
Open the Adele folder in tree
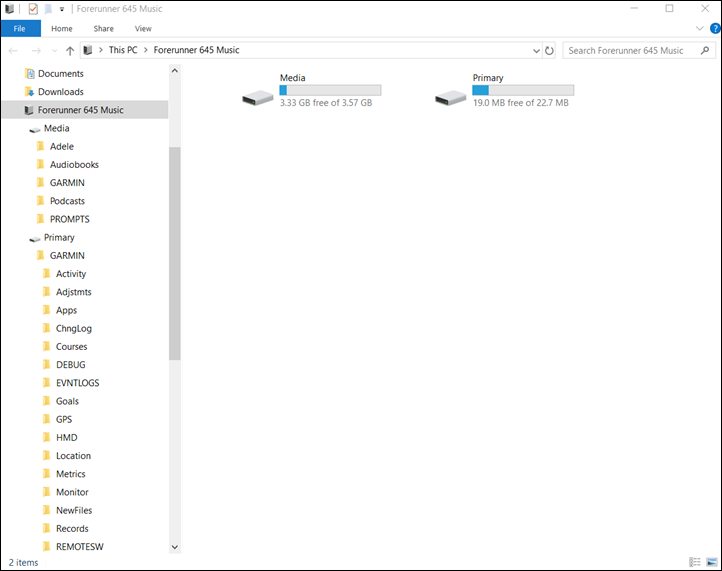pos(62,146)
